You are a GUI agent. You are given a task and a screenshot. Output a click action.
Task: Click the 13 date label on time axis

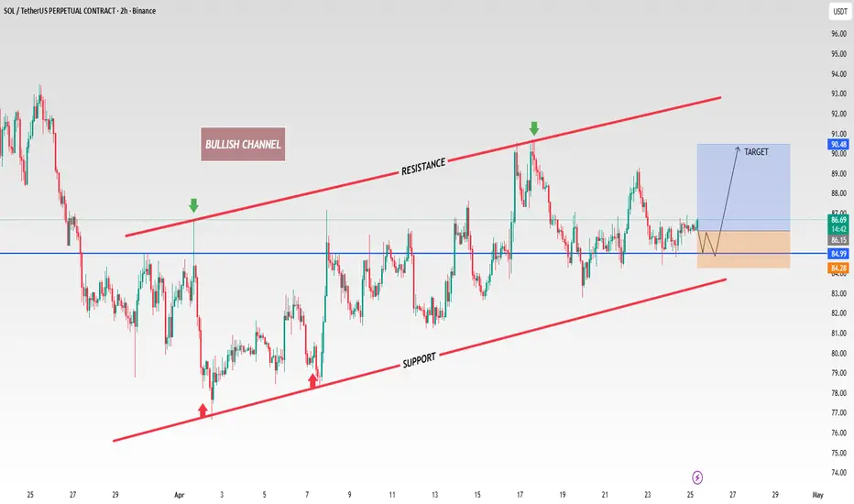point(434,495)
